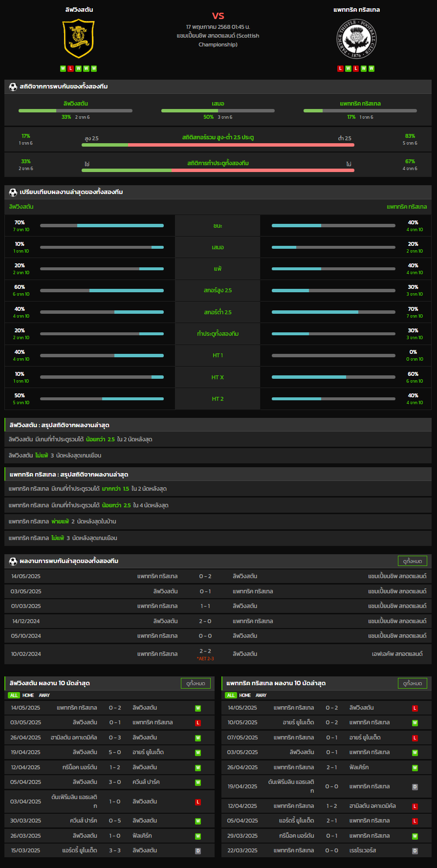Click W badge in Partick table's 29/03/2025 row
Viewport: 437px width, 868px height.
415,836
